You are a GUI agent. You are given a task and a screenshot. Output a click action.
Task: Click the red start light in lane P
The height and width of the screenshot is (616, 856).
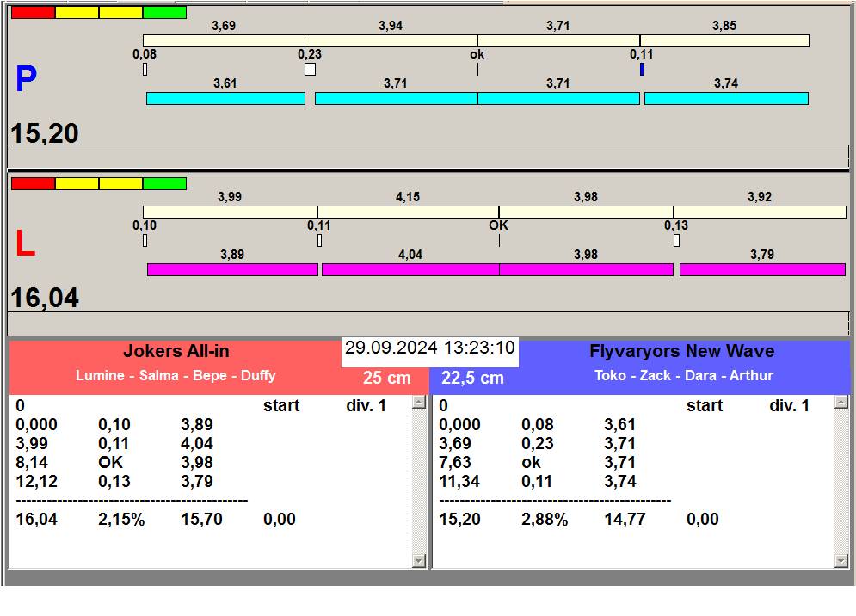(x=33, y=13)
